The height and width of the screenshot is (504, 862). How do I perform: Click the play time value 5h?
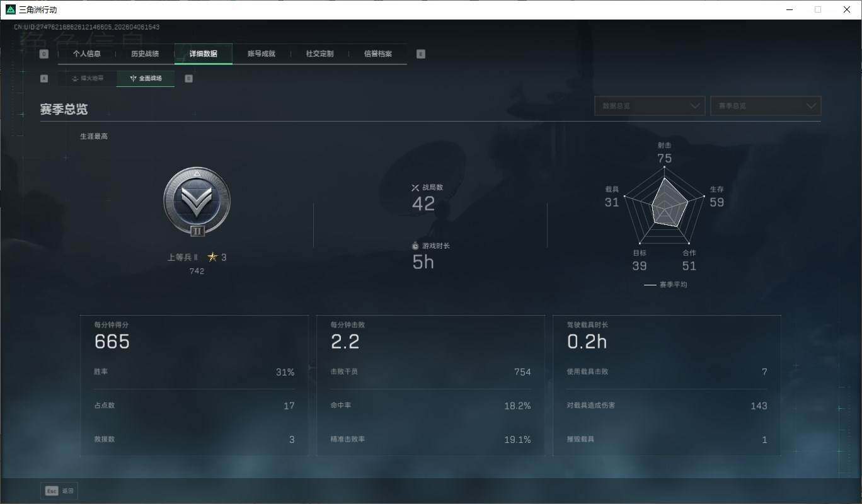(x=423, y=262)
